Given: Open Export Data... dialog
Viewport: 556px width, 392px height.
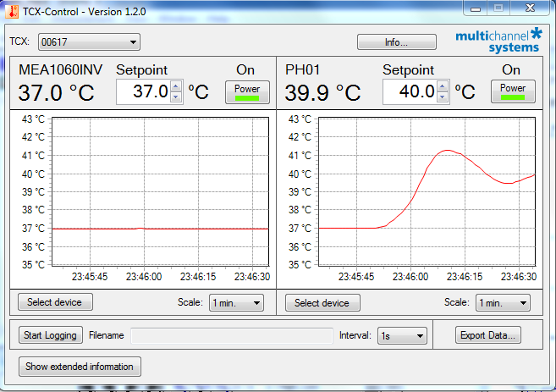Looking at the screenshot, I should point(489,335).
